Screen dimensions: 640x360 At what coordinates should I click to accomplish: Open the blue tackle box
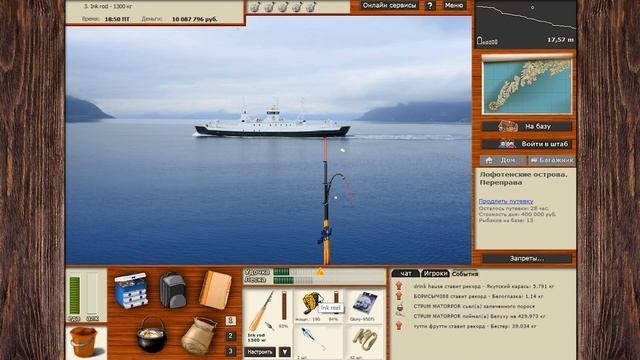(131, 290)
